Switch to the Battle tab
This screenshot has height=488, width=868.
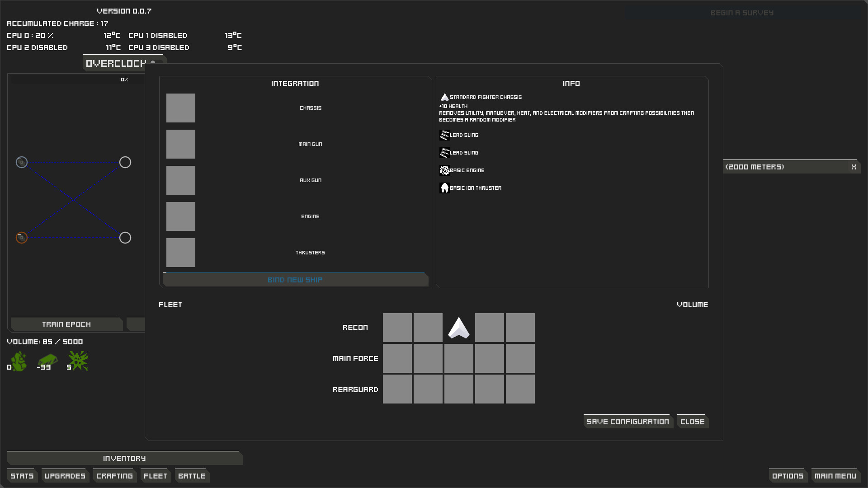click(192, 476)
